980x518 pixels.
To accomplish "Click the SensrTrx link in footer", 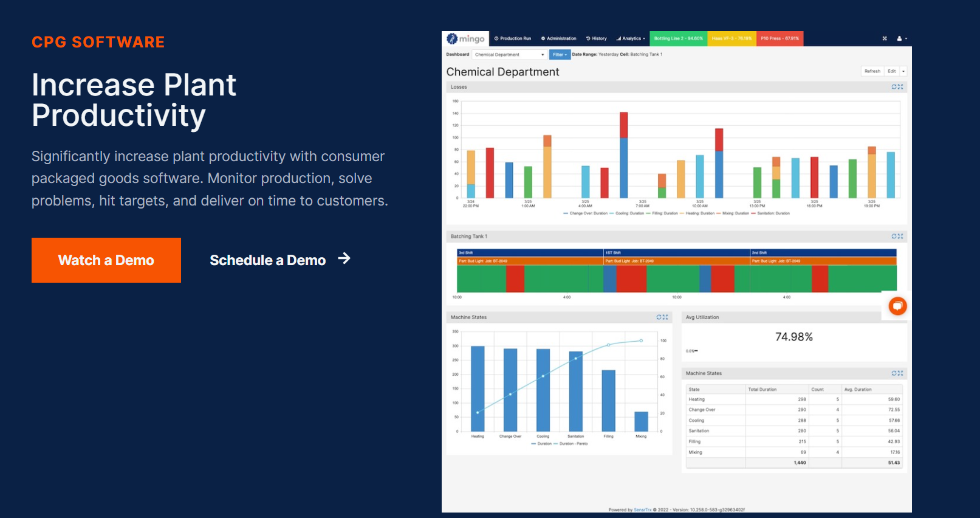I will (642, 510).
